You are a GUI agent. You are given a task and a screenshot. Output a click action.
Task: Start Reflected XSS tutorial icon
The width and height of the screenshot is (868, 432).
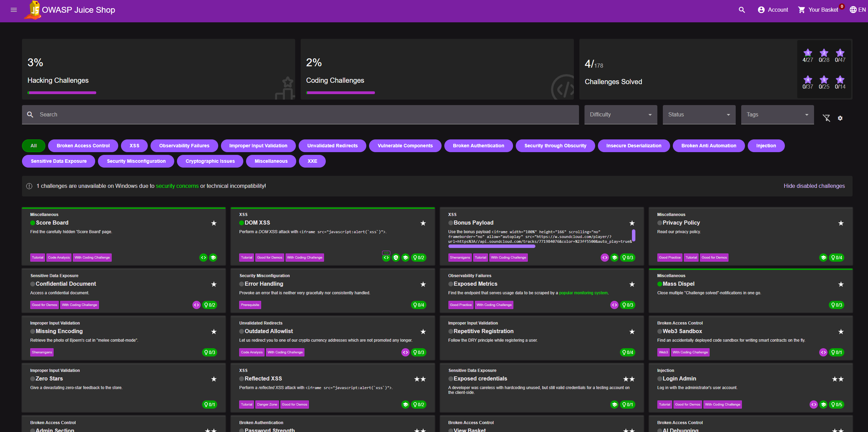click(x=405, y=405)
